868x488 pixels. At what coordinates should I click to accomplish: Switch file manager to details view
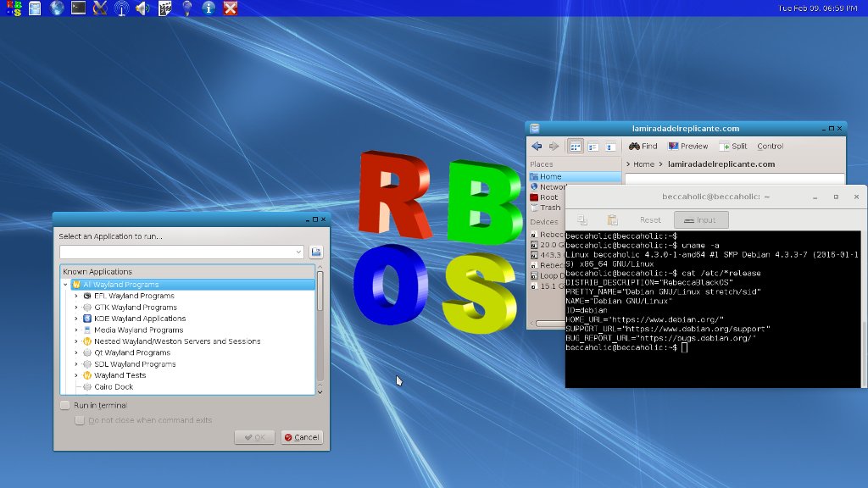click(x=610, y=146)
